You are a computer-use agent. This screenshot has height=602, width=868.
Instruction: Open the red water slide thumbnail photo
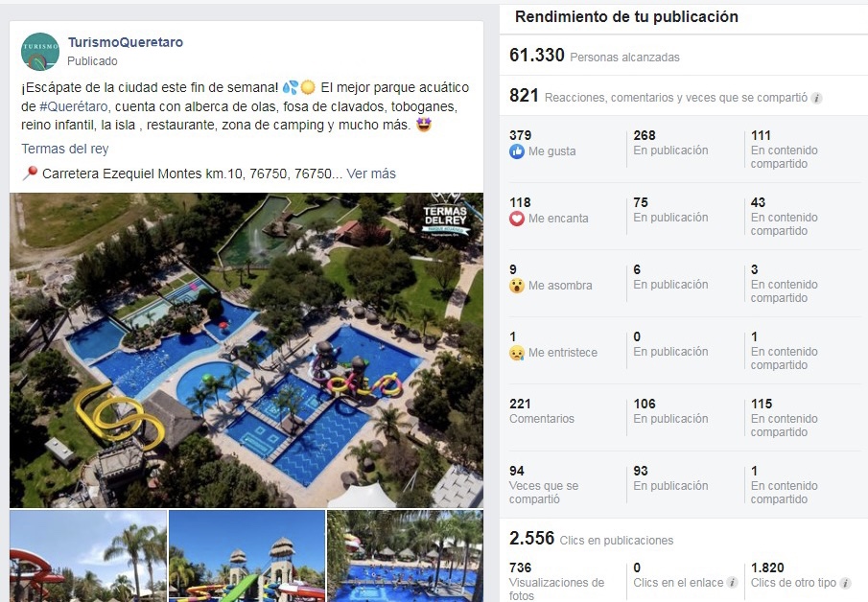[x=88, y=556]
